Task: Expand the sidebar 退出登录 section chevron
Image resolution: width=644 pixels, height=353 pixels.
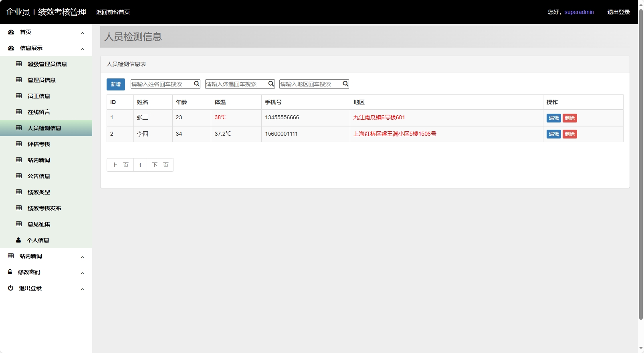Action: point(82,289)
